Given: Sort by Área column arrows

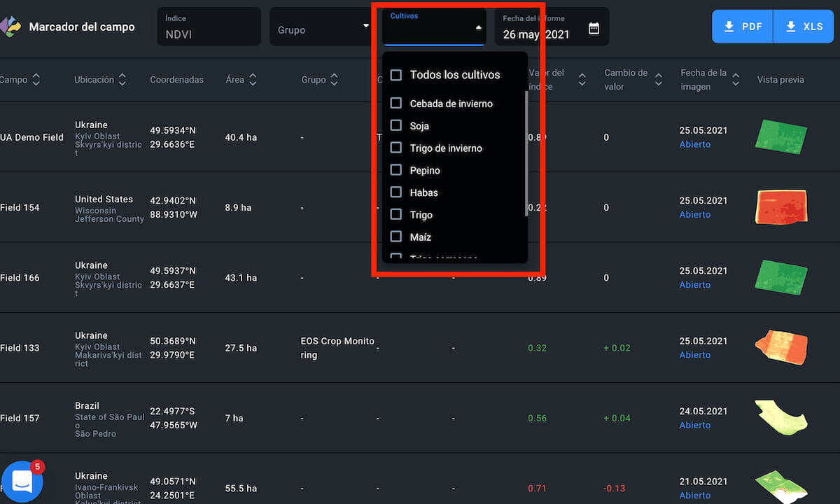Looking at the screenshot, I should [x=253, y=80].
